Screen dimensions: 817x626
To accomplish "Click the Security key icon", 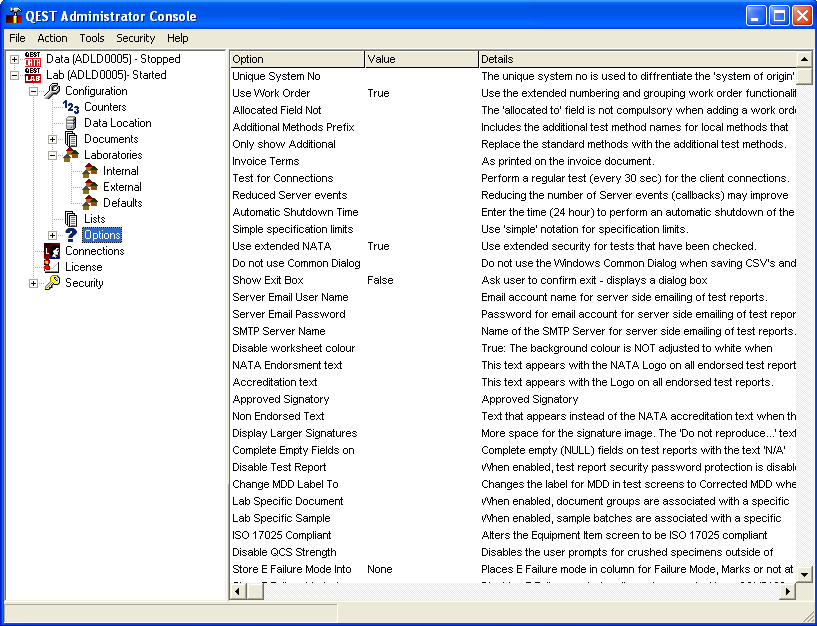I will pyautogui.click(x=52, y=283).
